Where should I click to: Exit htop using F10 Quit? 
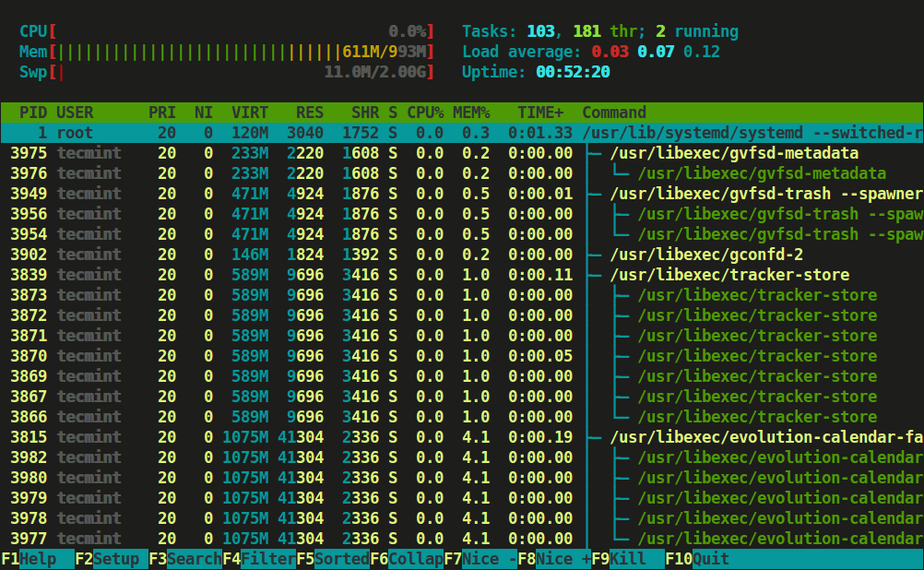[697, 559]
